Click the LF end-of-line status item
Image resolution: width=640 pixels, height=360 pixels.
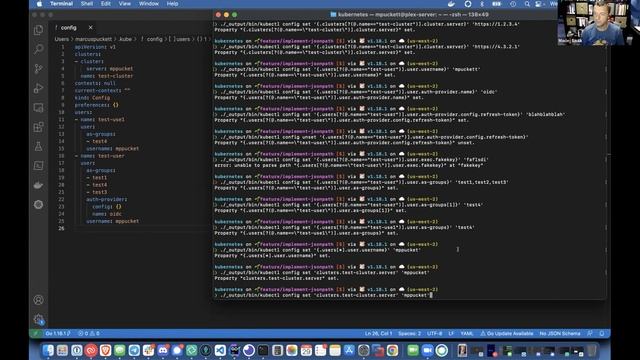click(451, 333)
